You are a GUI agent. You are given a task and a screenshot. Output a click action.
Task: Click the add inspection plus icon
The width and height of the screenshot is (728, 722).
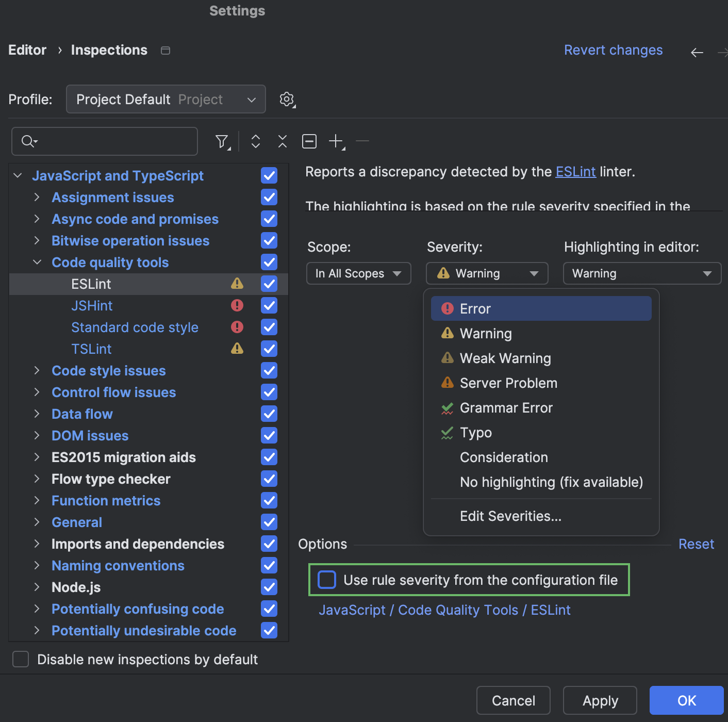[x=335, y=141]
